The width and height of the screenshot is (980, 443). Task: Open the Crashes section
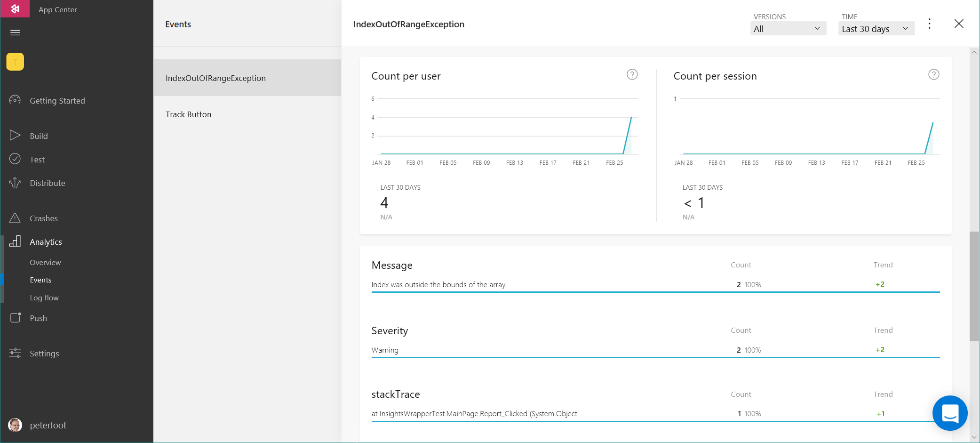[x=43, y=218]
